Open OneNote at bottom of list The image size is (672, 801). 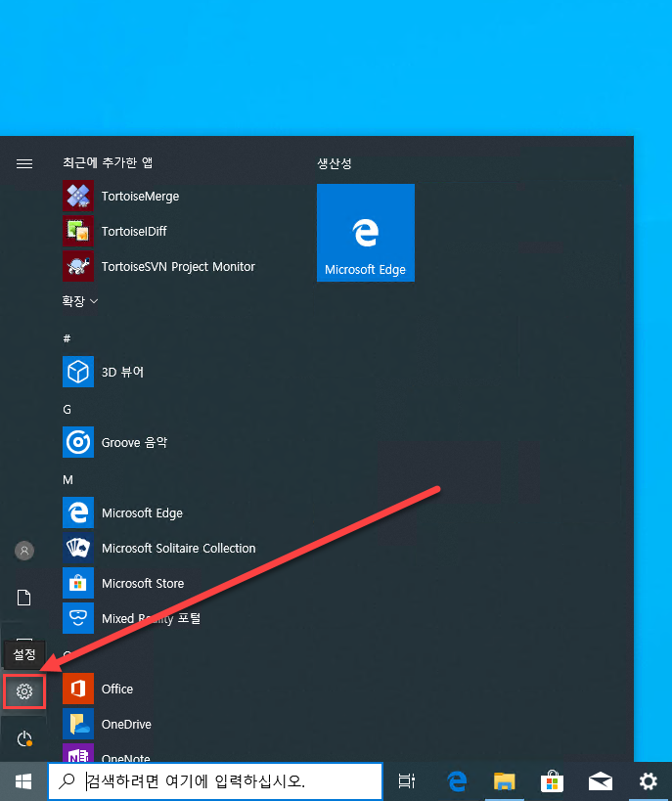click(x=107, y=753)
